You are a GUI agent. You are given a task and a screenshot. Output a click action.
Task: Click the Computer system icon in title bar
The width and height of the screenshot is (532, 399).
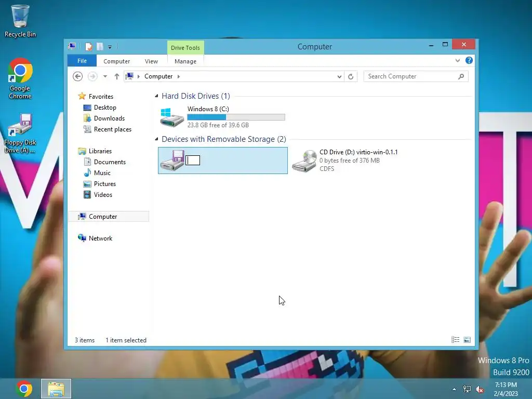coord(72,46)
